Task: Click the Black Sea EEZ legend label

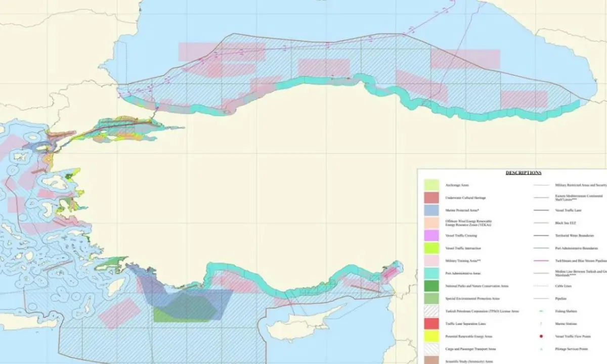Action: coord(567,223)
